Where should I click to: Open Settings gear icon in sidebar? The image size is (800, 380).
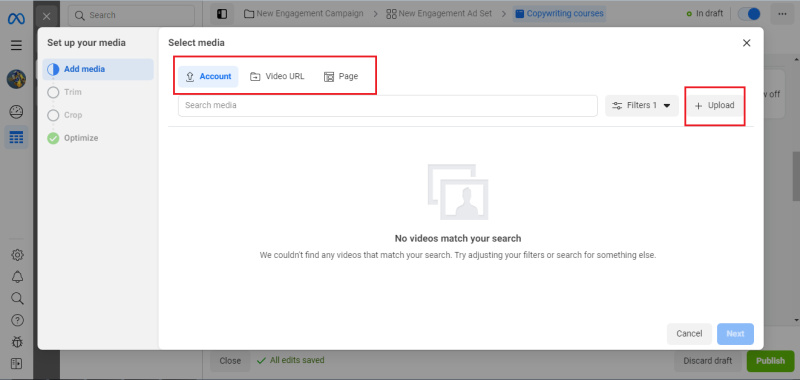17,255
